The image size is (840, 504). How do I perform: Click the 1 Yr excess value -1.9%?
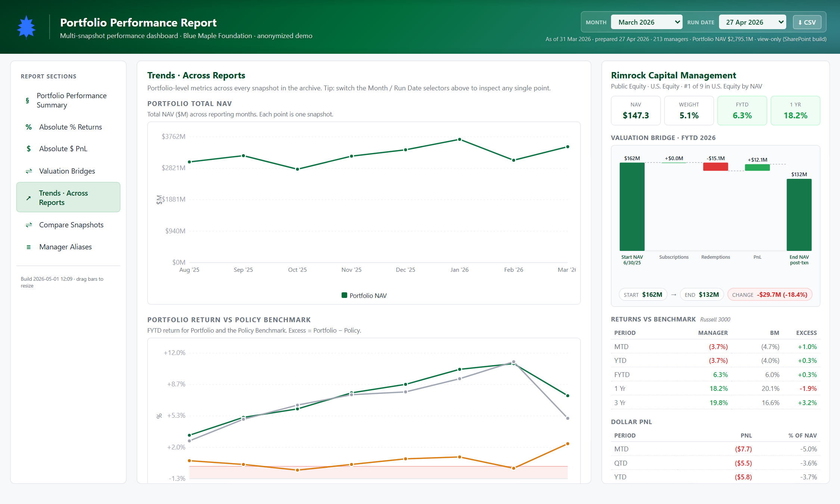808,389
